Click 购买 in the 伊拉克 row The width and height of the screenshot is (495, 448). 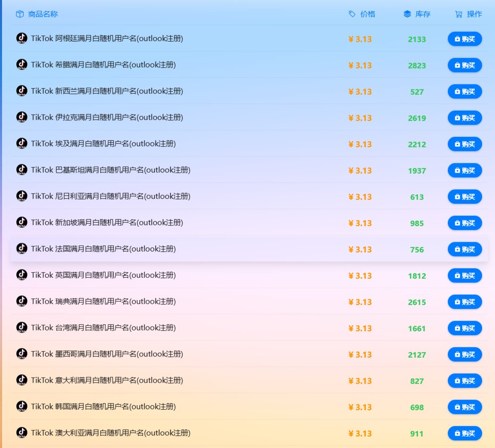tap(465, 118)
